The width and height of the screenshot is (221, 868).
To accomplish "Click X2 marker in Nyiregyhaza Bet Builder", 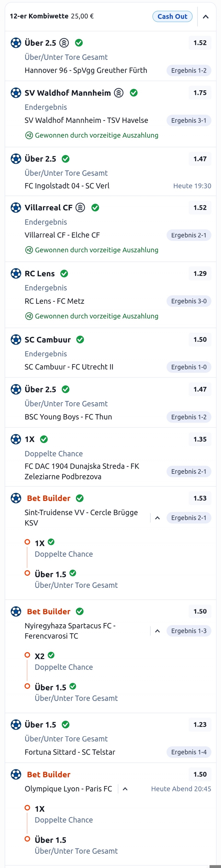I will pyautogui.click(x=27, y=655).
